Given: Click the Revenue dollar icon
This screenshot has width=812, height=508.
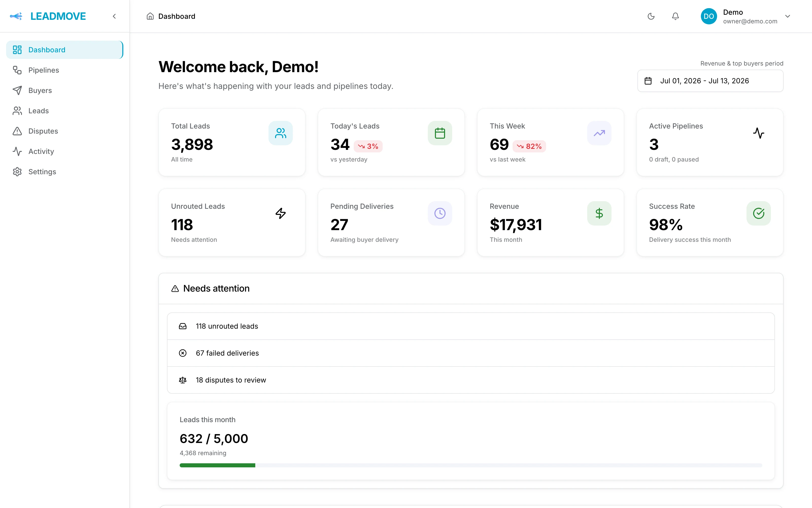Looking at the screenshot, I should click(599, 213).
